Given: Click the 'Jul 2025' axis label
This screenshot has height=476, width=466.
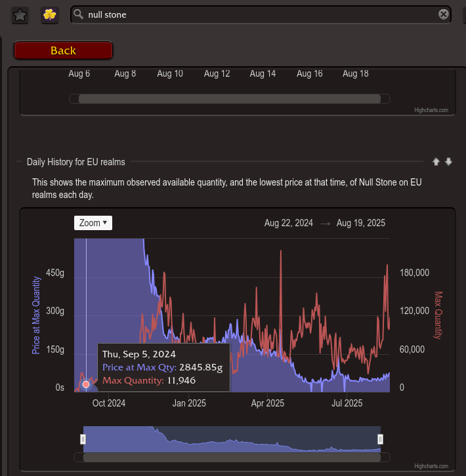Looking at the screenshot, I should pyautogui.click(x=347, y=403).
